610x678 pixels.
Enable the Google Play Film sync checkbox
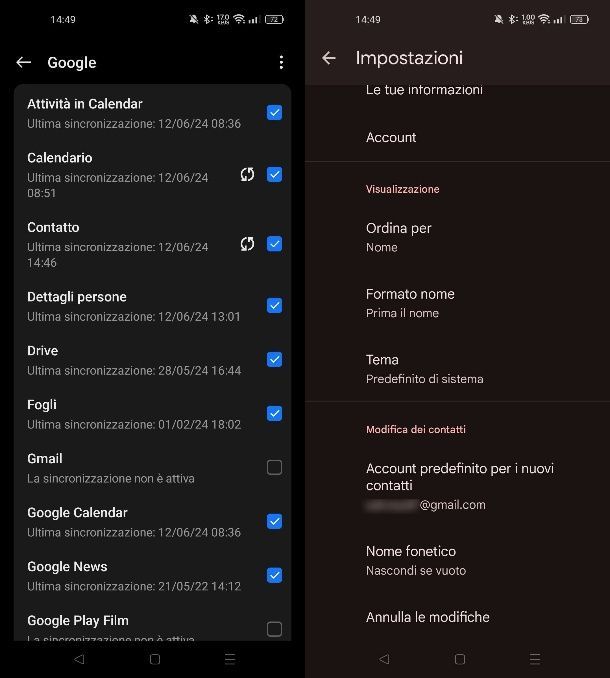pos(275,629)
